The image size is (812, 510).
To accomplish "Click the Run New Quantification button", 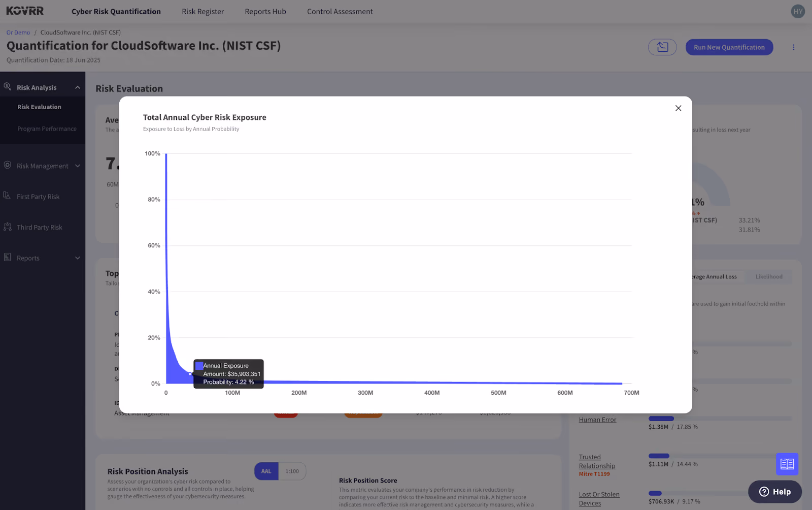I will pos(729,47).
